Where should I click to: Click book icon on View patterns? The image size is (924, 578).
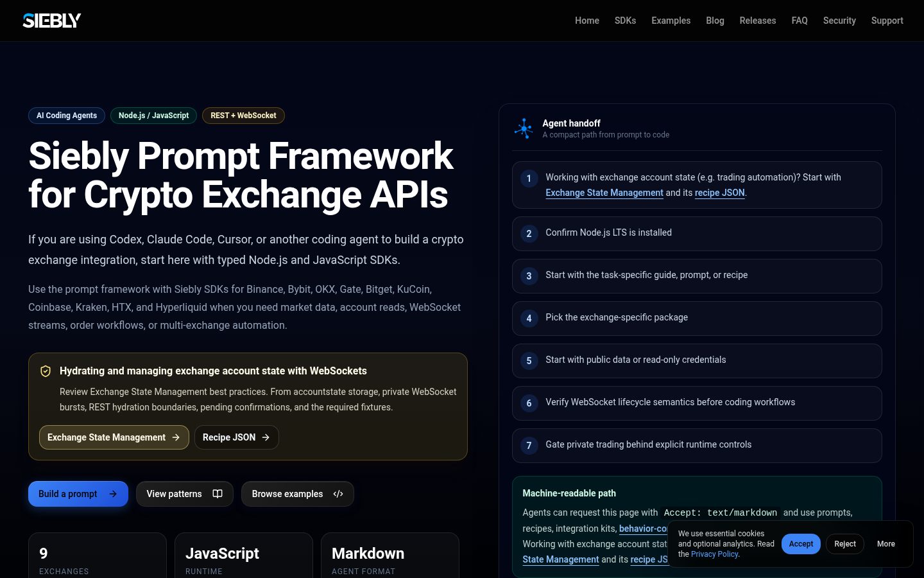218,494
